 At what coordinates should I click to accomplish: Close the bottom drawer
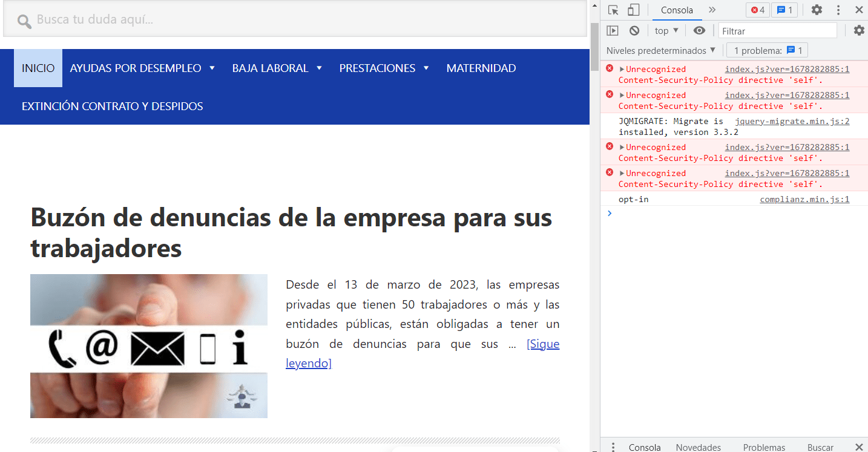(x=858, y=447)
